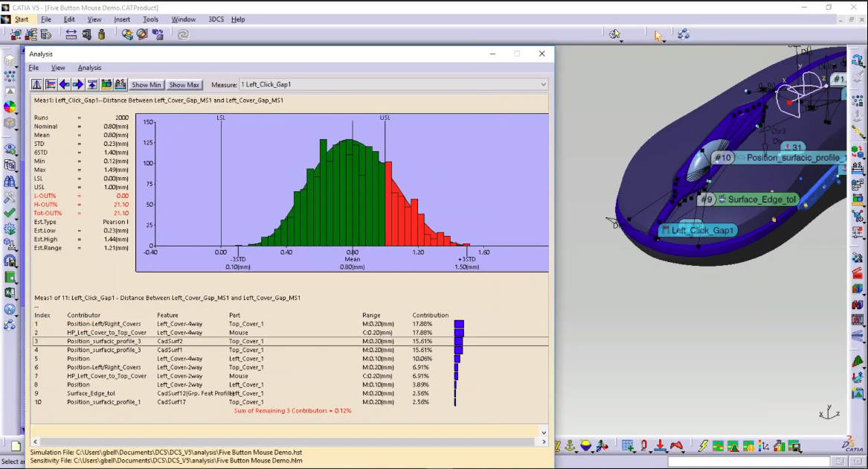Select row 1 Position-Left/Right_Covers Left_Cover-4way
This screenshot has height=469, width=868.
click(291, 324)
